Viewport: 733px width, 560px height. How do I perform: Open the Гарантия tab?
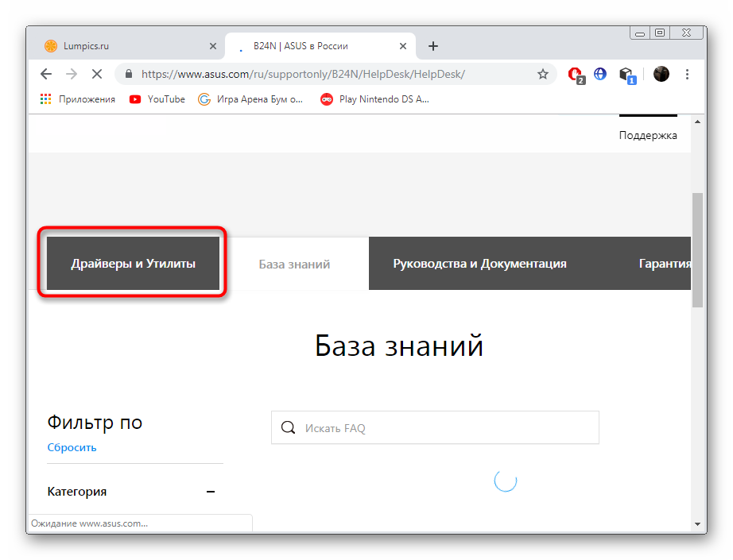665,264
